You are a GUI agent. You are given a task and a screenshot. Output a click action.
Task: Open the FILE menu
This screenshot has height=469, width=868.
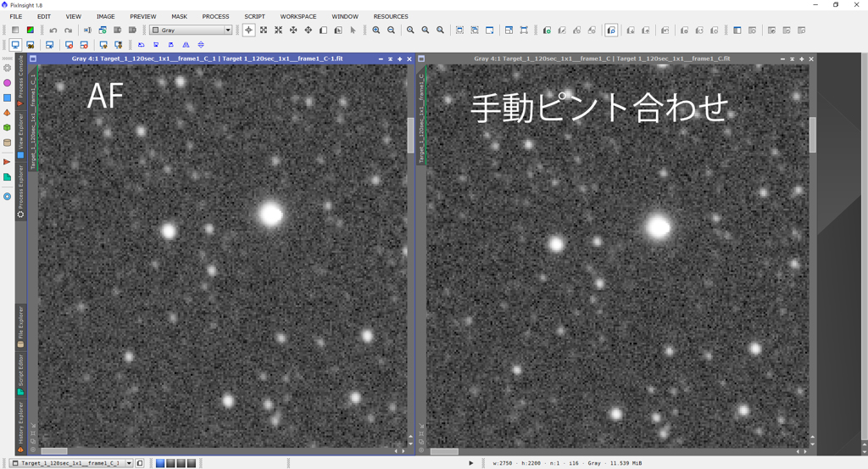click(x=16, y=17)
